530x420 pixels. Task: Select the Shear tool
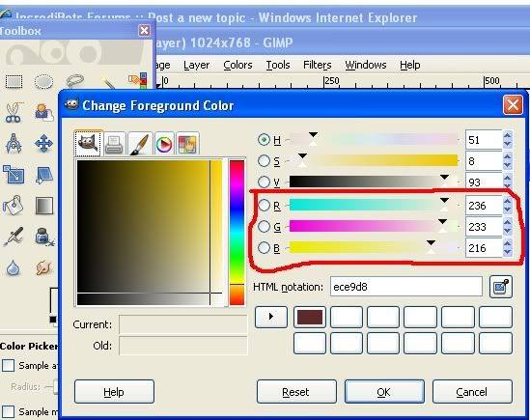pos(44,175)
